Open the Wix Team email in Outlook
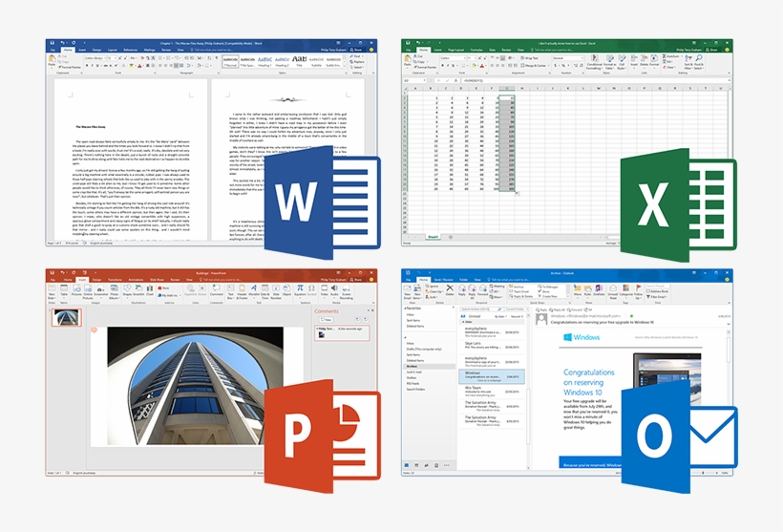Viewport: 783px width, 532px height. 492,390
